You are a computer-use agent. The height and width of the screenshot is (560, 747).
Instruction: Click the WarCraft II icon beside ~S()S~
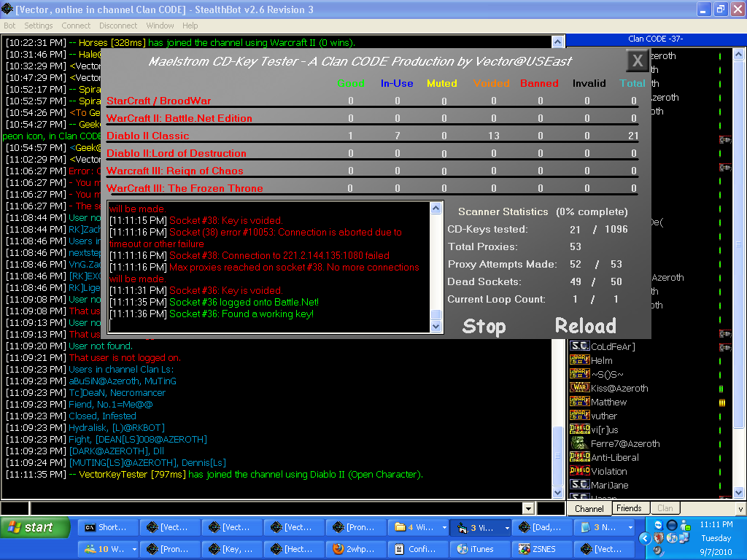(x=580, y=374)
